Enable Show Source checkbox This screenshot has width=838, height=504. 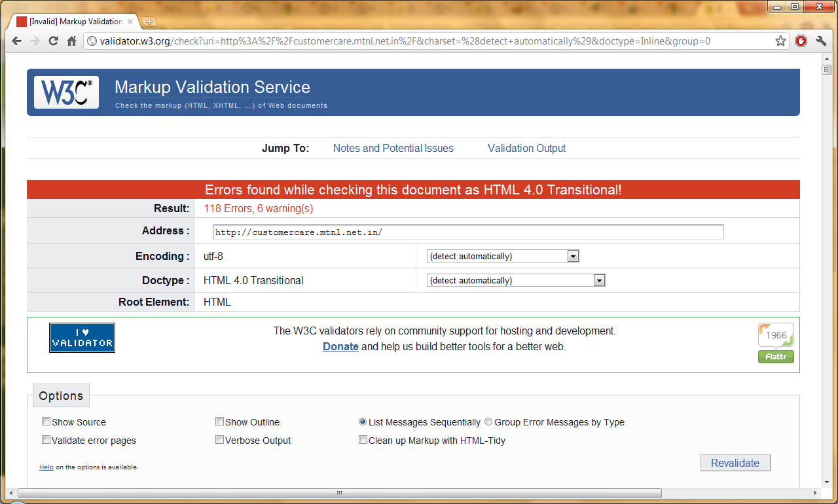click(46, 422)
